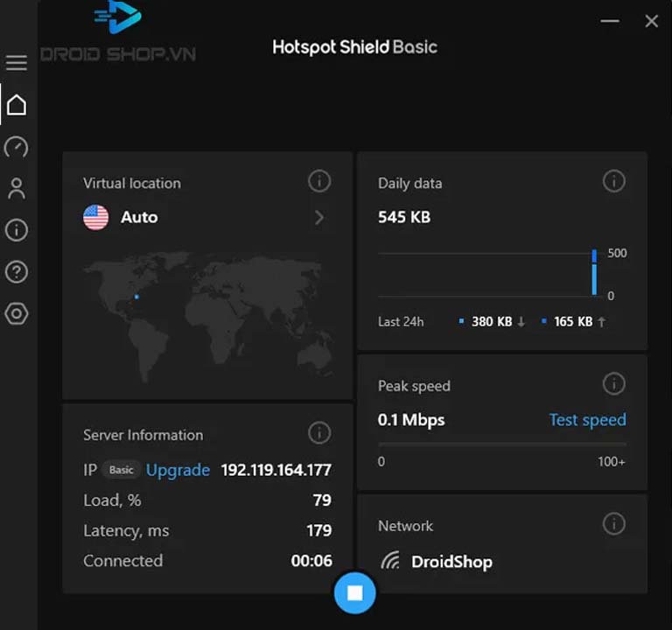Stop the VPN connection with the blue button
Image resolution: width=672 pixels, height=630 pixels.
coord(355,593)
